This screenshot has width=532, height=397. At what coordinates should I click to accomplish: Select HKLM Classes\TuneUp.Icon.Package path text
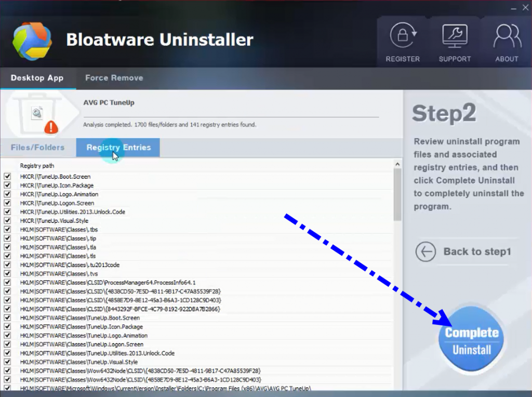82,327
